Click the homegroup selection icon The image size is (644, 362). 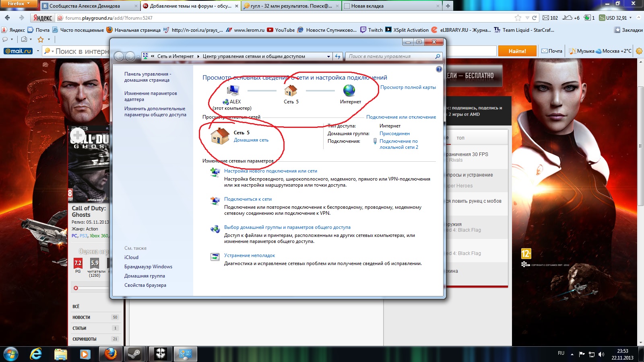click(215, 229)
